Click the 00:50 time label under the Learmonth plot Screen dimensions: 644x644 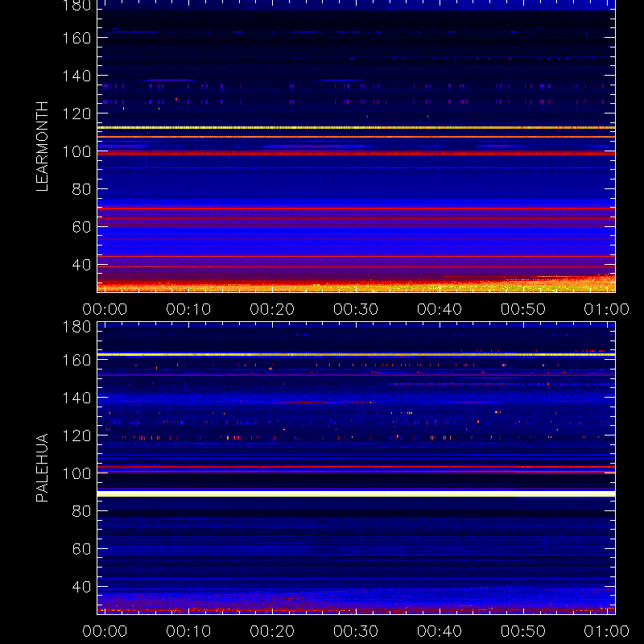click(x=522, y=309)
